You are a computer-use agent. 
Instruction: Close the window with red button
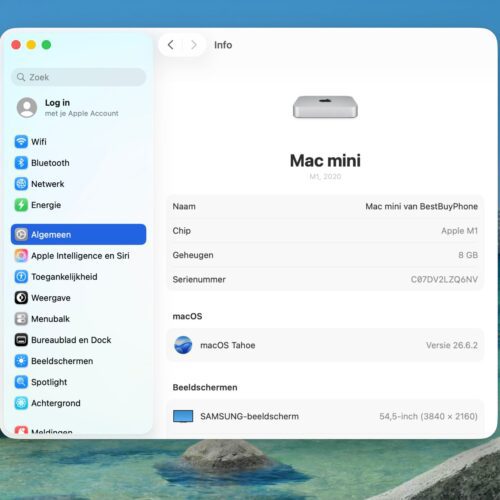tap(16, 45)
